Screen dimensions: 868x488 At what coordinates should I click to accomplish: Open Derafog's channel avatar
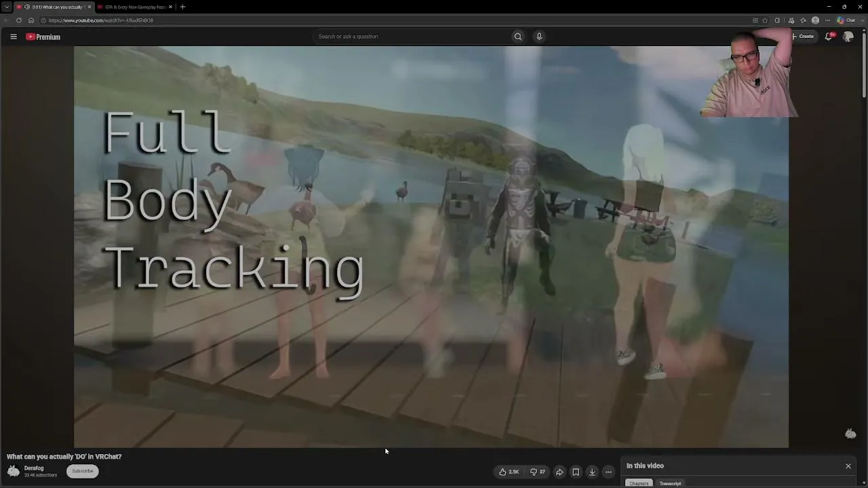click(x=14, y=471)
